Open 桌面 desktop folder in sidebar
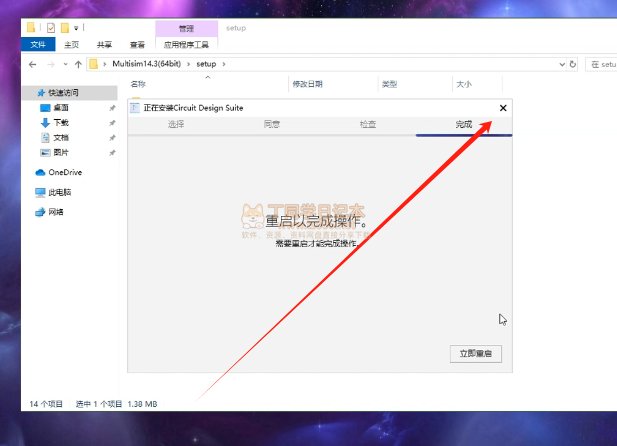The height and width of the screenshot is (446, 617). click(60, 107)
